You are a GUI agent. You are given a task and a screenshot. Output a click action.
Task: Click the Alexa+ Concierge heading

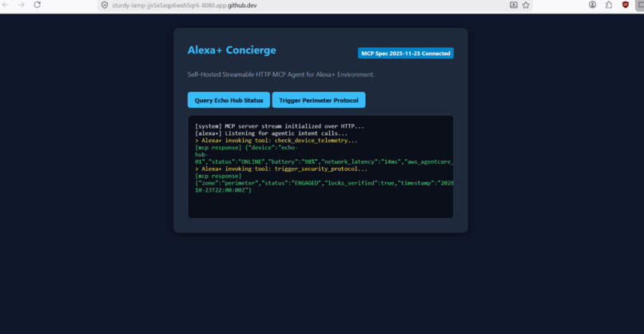(x=232, y=50)
